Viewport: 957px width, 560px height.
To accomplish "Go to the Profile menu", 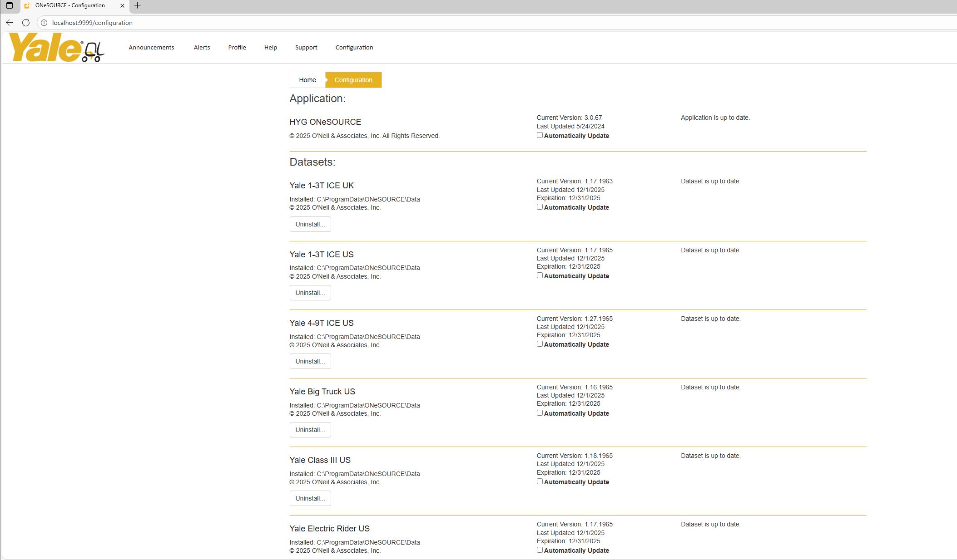I will pos(237,47).
